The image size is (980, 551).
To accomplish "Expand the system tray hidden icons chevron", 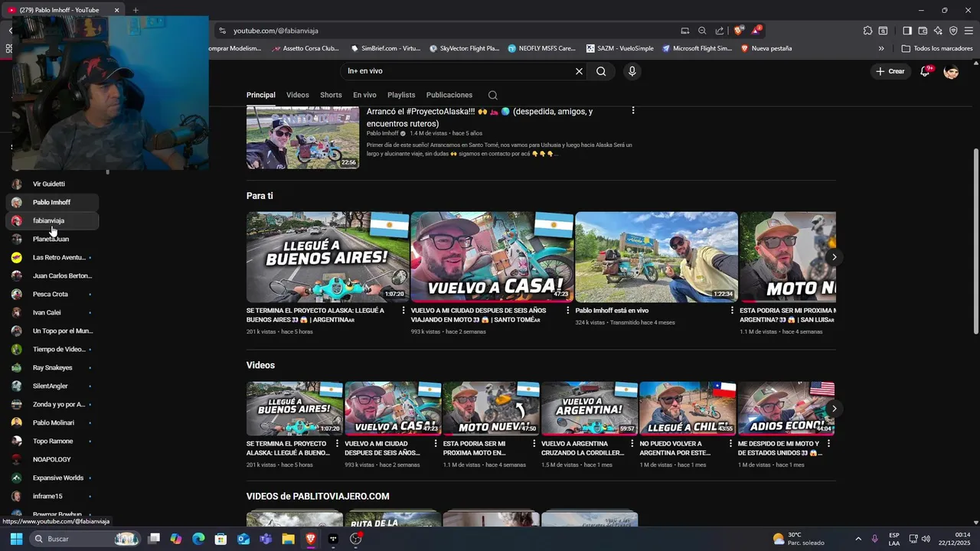I will 857,539.
